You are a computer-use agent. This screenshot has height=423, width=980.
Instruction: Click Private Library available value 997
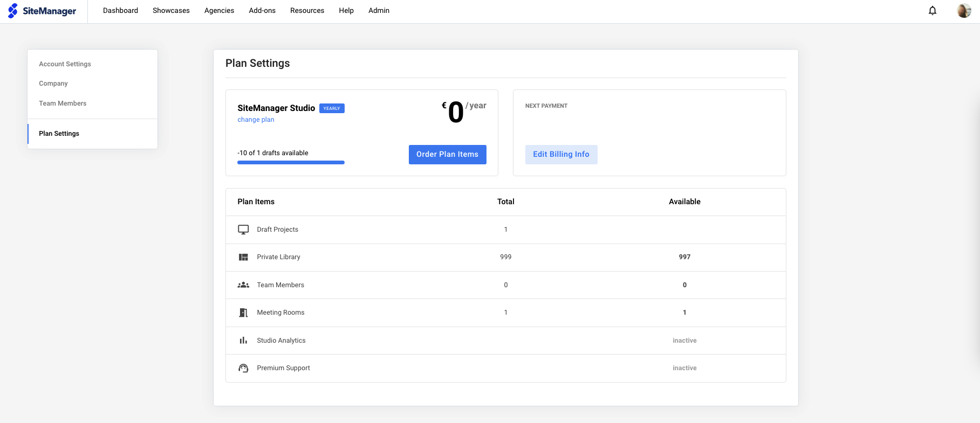[684, 257]
